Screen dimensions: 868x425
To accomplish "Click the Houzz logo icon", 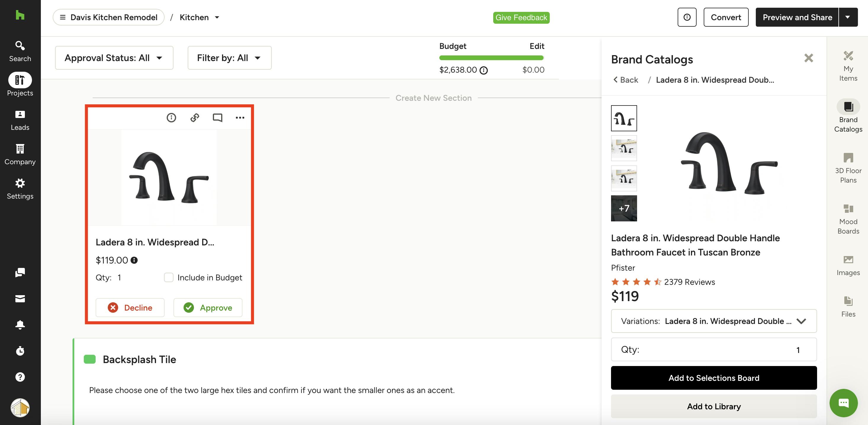I will point(20,15).
